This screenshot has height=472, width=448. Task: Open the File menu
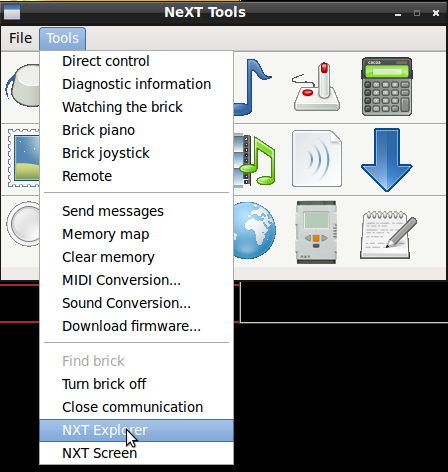[x=20, y=38]
